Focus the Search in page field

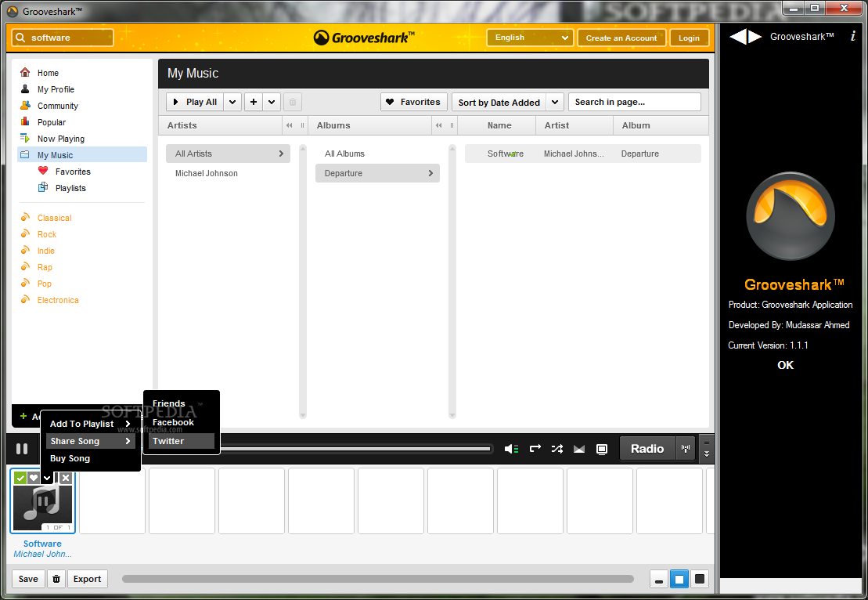tap(635, 102)
